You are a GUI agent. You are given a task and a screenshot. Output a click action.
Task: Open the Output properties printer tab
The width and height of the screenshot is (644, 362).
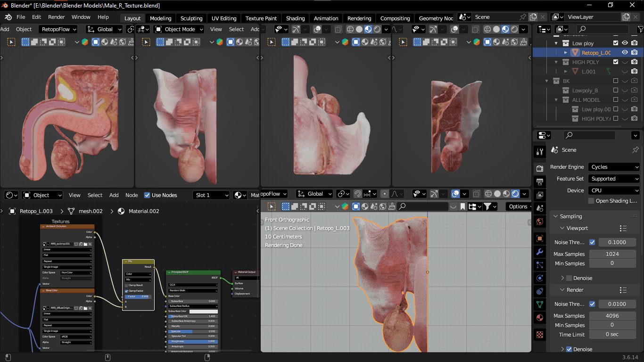[540, 181]
